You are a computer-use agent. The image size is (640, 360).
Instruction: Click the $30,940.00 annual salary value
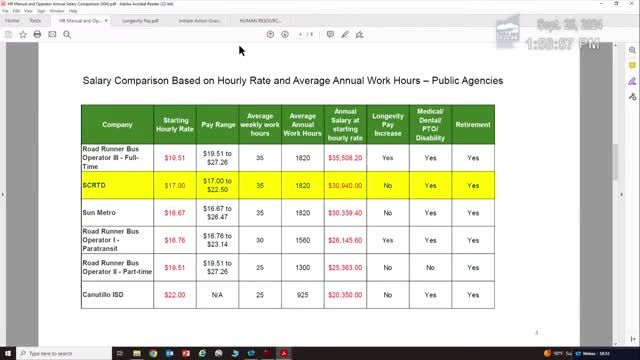(345, 185)
